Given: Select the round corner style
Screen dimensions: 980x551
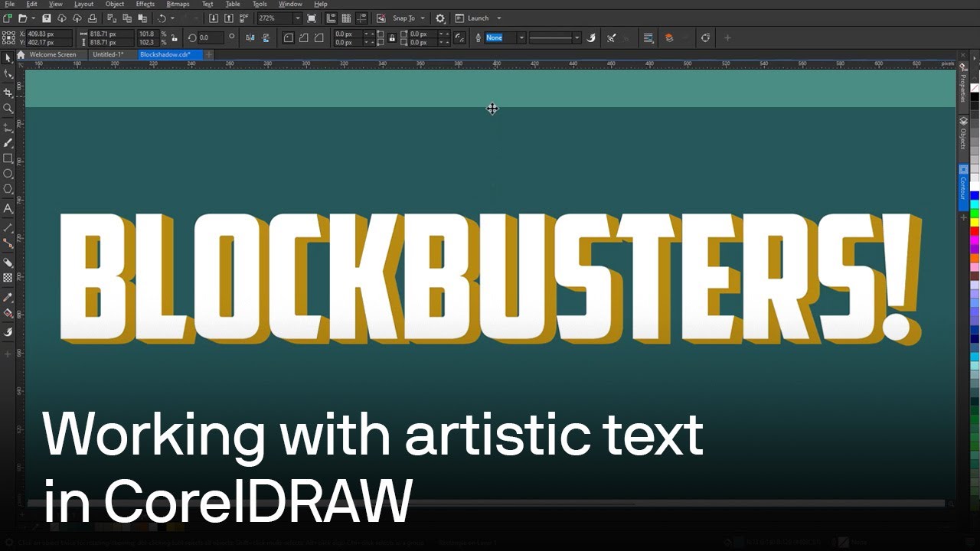Looking at the screenshot, I should click(x=289, y=37).
